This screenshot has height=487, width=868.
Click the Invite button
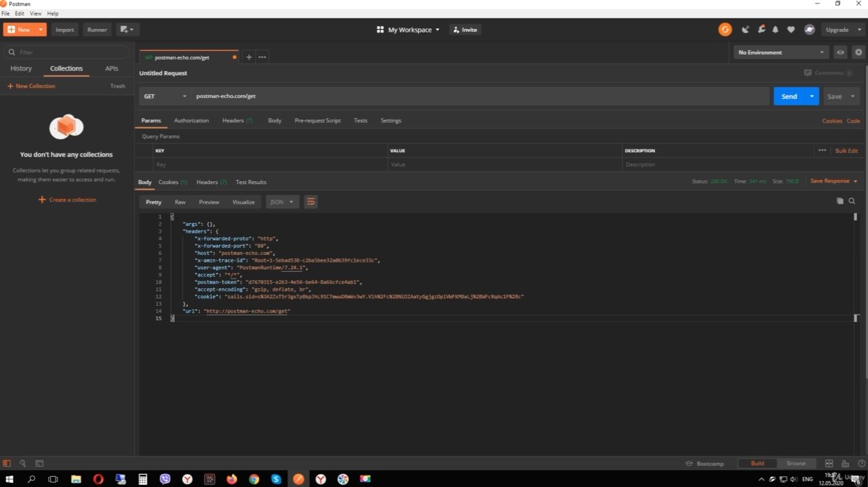465,30
